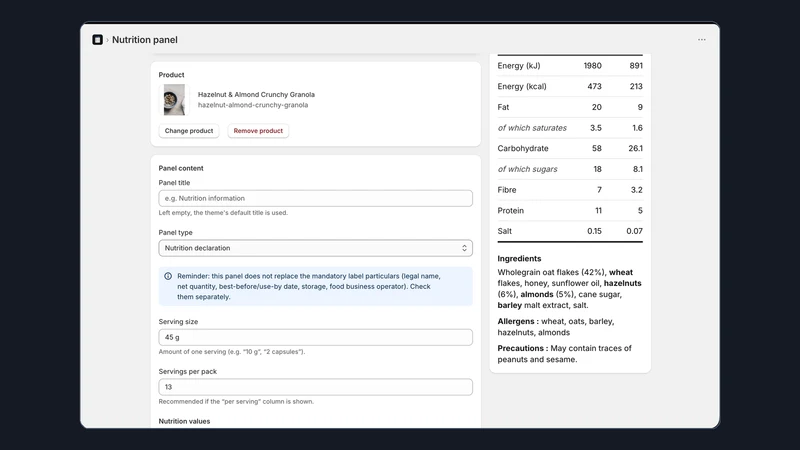This screenshot has width=800, height=450.
Task: Click the 0.07 salt serving value
Action: pyautogui.click(x=634, y=231)
